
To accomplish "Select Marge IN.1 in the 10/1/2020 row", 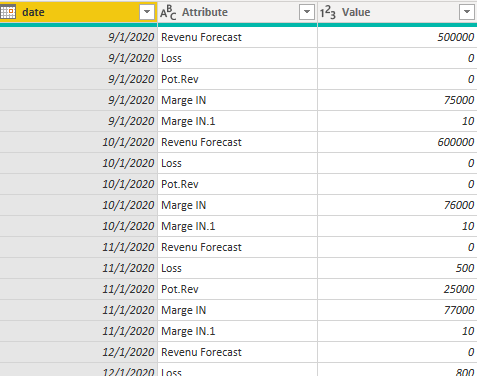I will (188, 226).
